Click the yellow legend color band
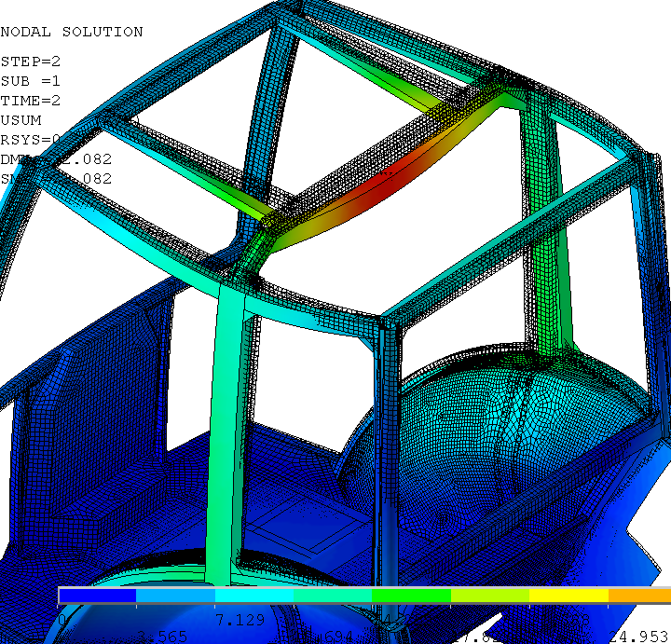Image resolution: width=671 pixels, height=644 pixels. [x=568, y=595]
